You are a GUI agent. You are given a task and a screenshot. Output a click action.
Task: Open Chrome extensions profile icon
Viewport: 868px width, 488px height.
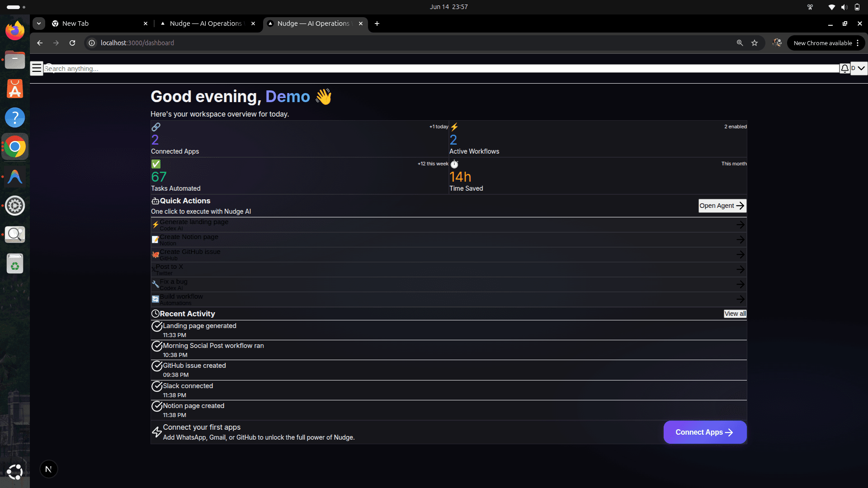[x=777, y=43]
